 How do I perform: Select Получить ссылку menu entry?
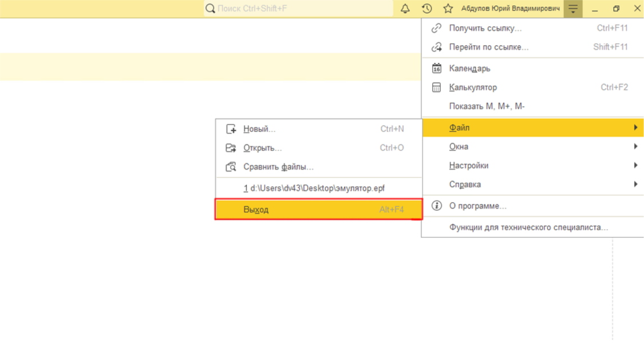(485, 28)
